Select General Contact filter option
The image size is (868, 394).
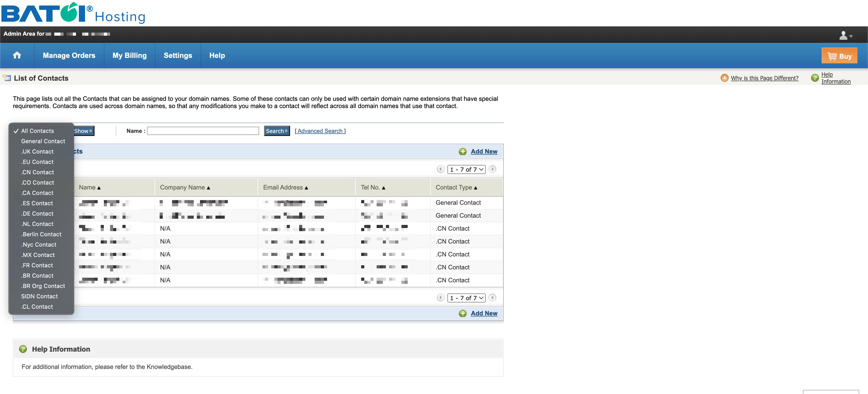pos(43,141)
